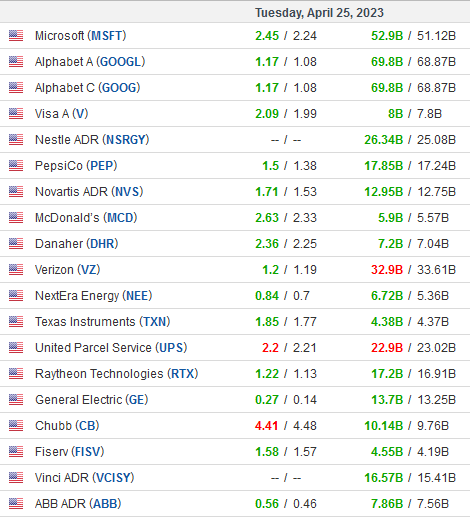The height and width of the screenshot is (518, 470).
Task: Click Raytheon EPS value 1.22
Action: click(267, 374)
